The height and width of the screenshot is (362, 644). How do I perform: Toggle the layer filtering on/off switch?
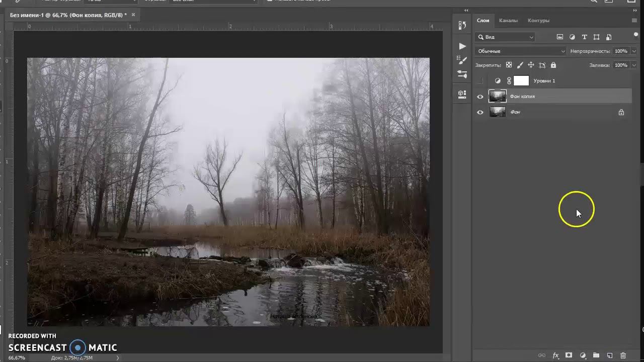pyautogui.click(x=636, y=35)
